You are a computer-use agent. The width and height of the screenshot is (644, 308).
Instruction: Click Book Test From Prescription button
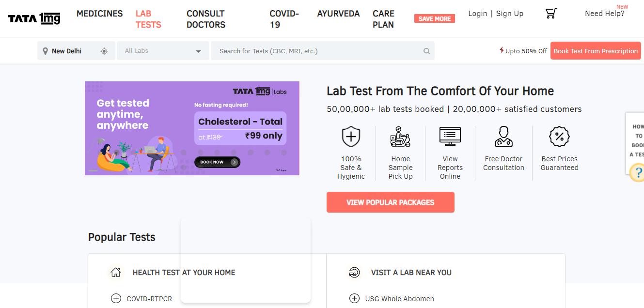pyautogui.click(x=596, y=51)
